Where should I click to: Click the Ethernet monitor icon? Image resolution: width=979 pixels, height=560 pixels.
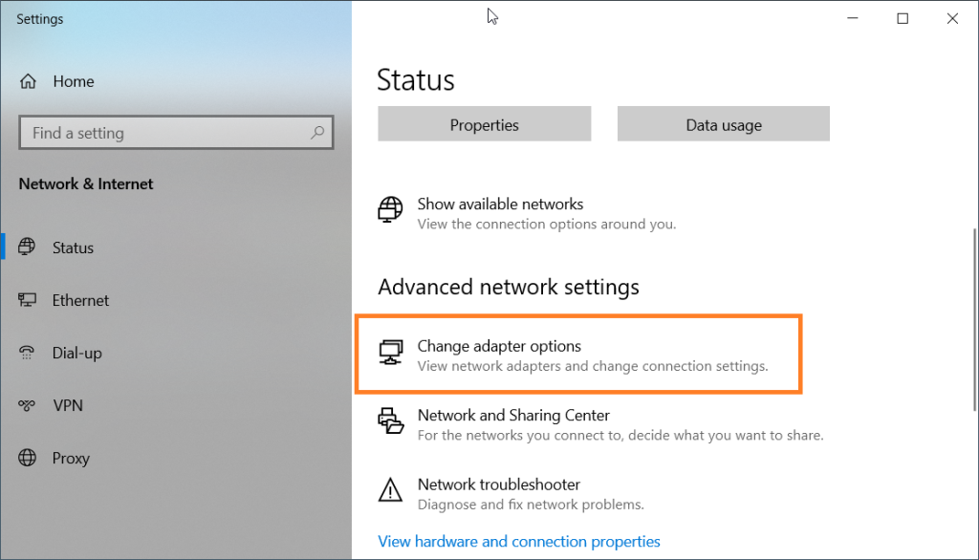27,300
